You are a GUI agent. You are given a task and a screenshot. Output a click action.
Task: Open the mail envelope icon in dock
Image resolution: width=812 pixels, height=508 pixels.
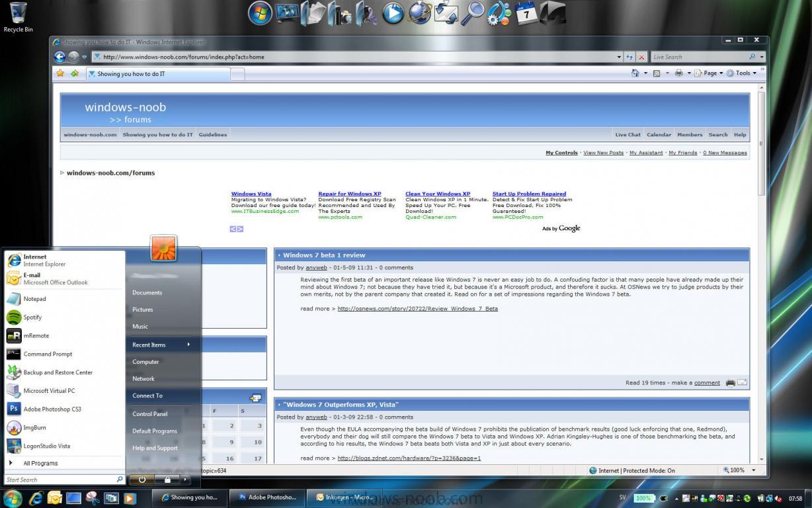446,13
